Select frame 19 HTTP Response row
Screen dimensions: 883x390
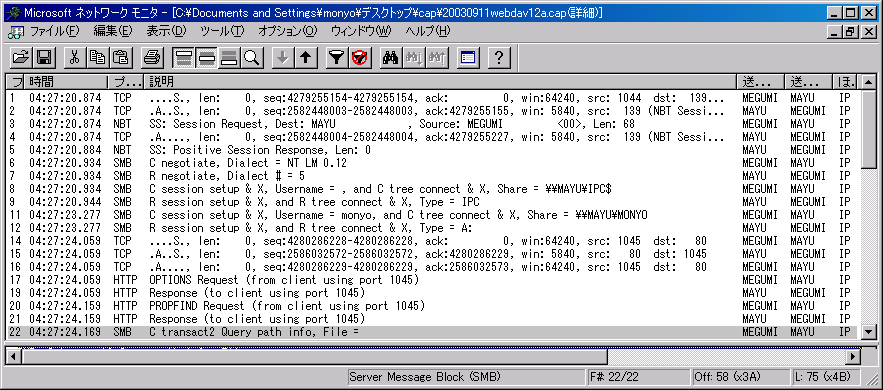(431, 293)
